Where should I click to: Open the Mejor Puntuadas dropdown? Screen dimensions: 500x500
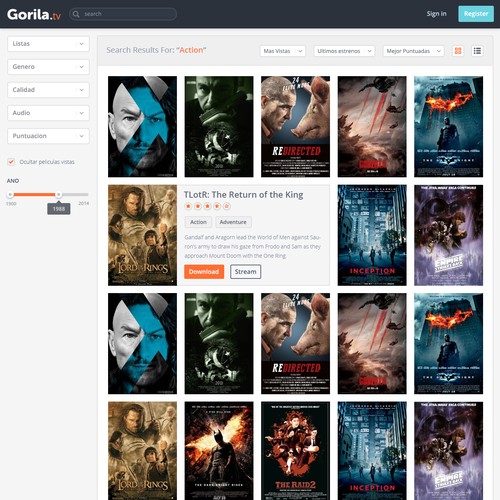(413, 51)
